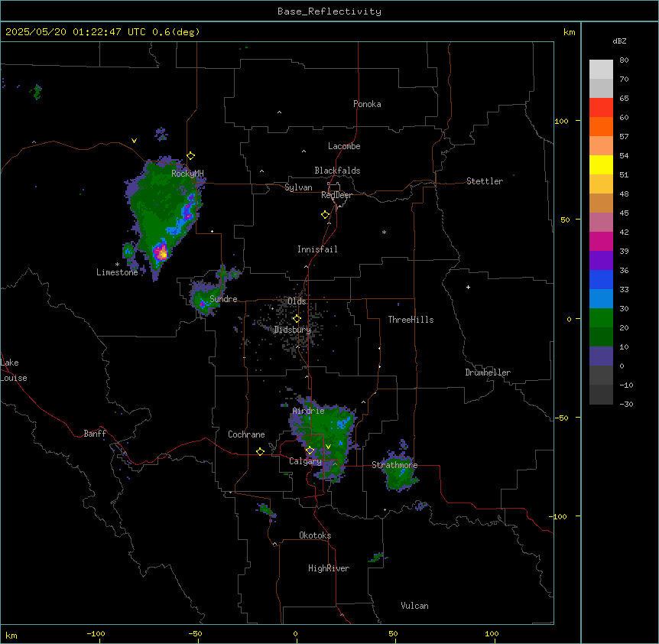Pick the bright green 20-30 dBZ legend swatch
Screen dimensions: 659x644
[x=601, y=318]
